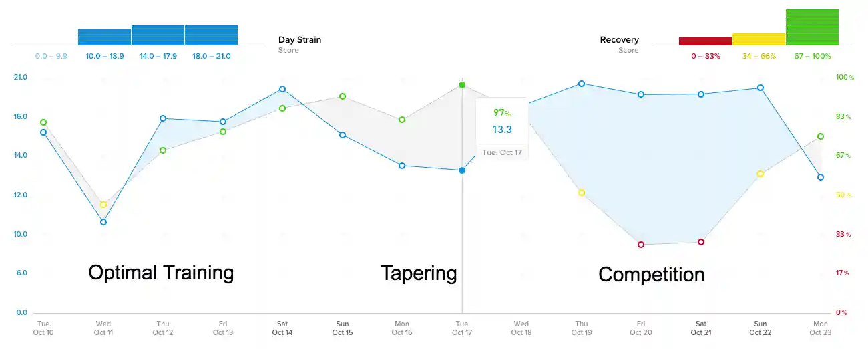Select the green recovery point on Sun Oct 15
This screenshot has height=349, width=868.
(343, 96)
